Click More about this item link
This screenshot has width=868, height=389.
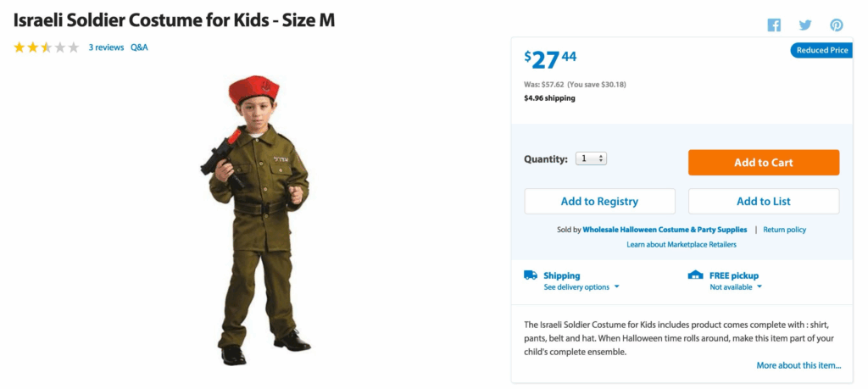pyautogui.click(x=798, y=365)
